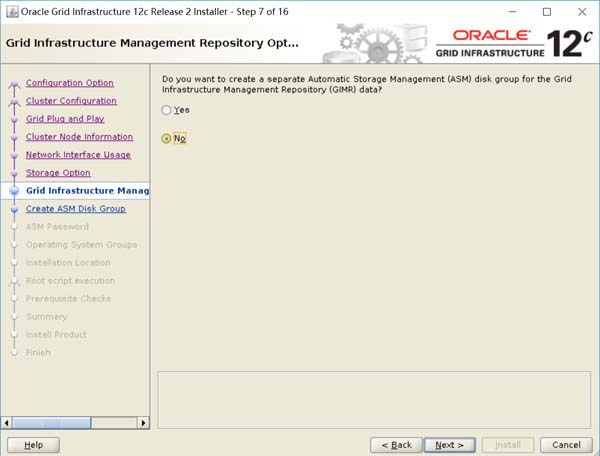Click the disabled Operating System Groups step
This screenshot has height=456, width=600.
[x=82, y=244]
